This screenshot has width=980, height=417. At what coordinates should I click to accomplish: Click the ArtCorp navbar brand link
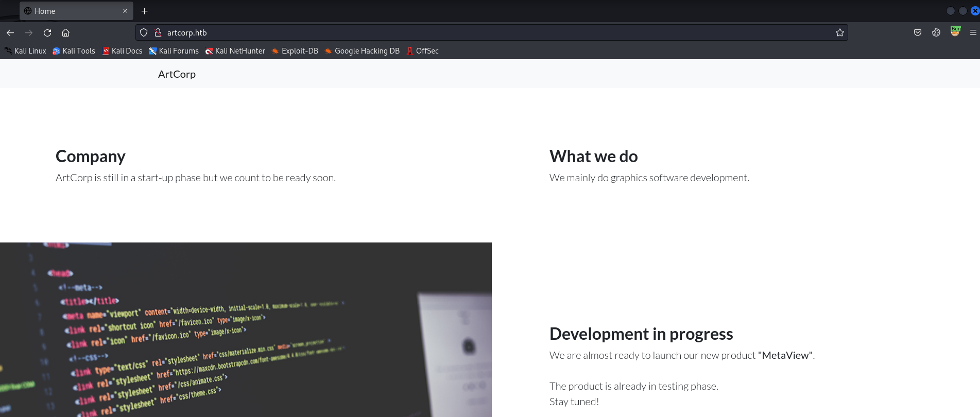tap(177, 74)
